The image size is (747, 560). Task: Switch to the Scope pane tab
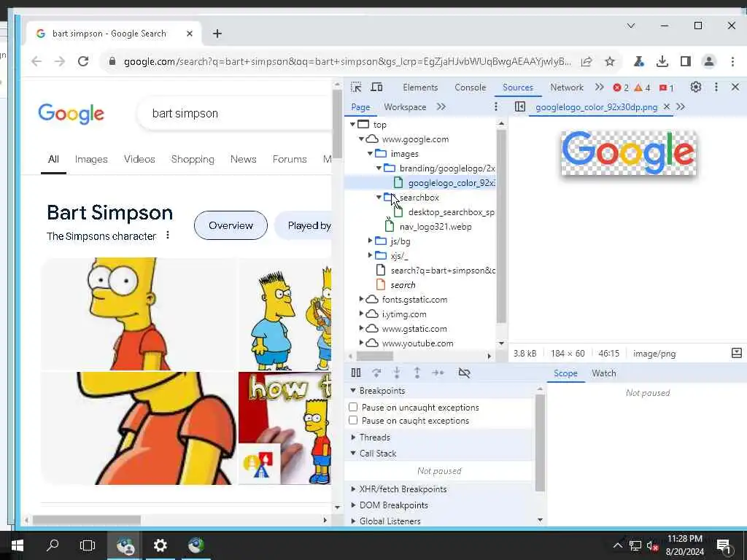[565, 373]
